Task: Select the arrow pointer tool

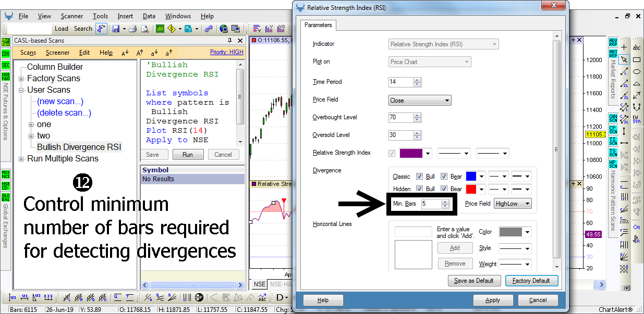Action: (624, 59)
